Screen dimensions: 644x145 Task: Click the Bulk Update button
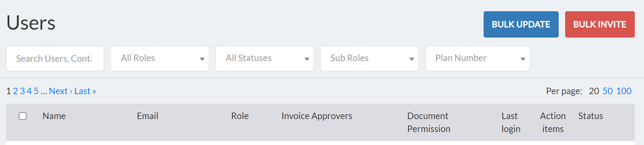click(521, 25)
